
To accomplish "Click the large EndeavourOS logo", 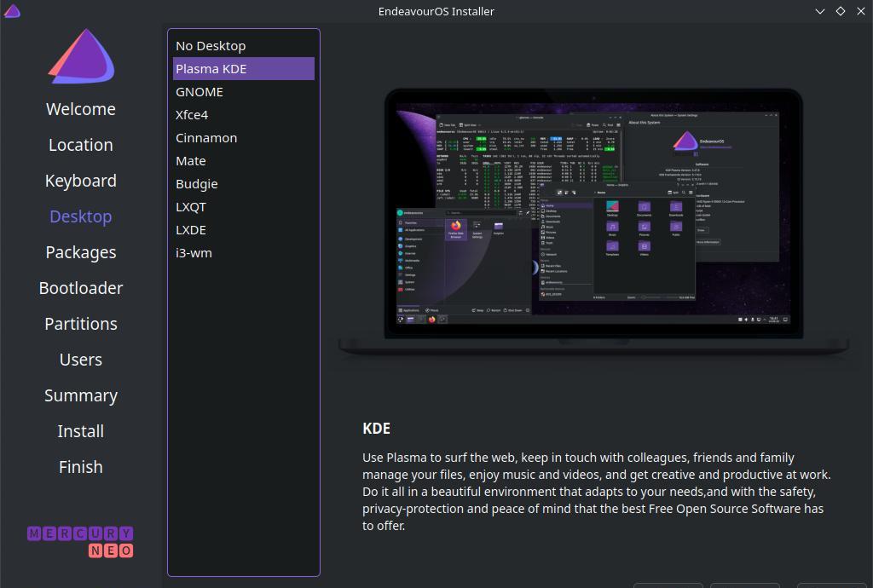I will 81,56.
